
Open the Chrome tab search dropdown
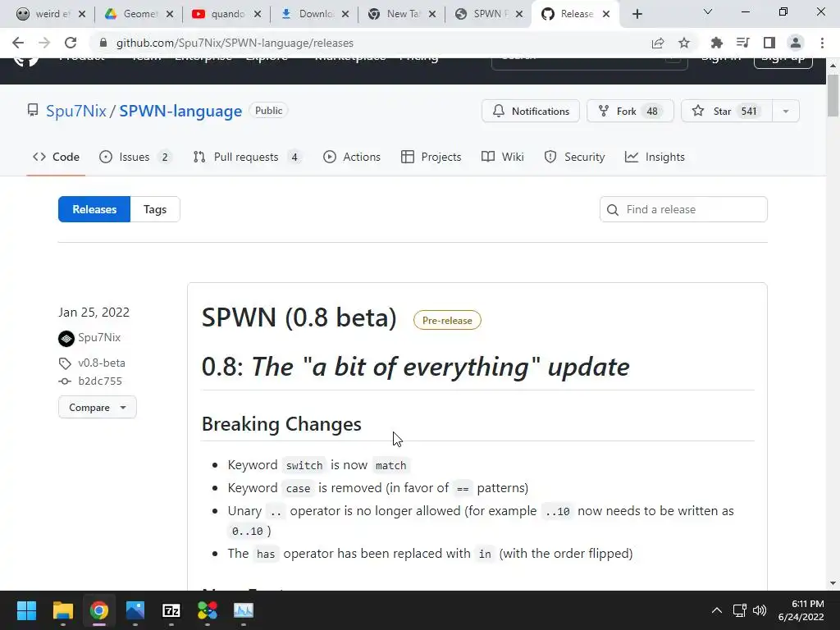pos(708,11)
